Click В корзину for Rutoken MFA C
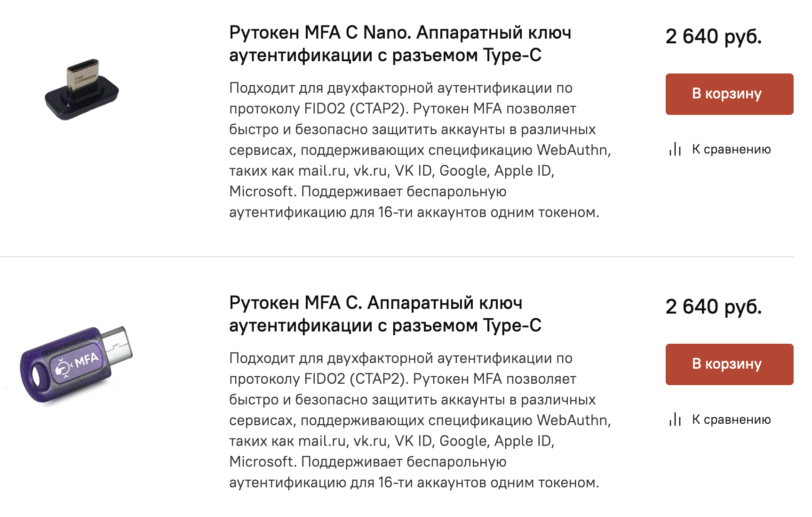This screenshot has height=517, width=812. pyautogui.click(x=729, y=364)
